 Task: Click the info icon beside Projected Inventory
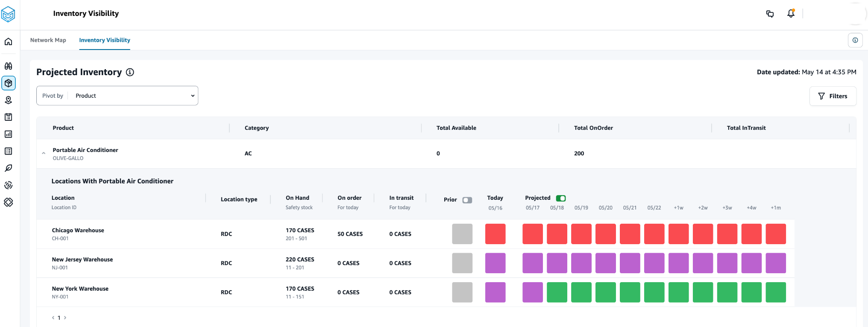click(x=130, y=72)
